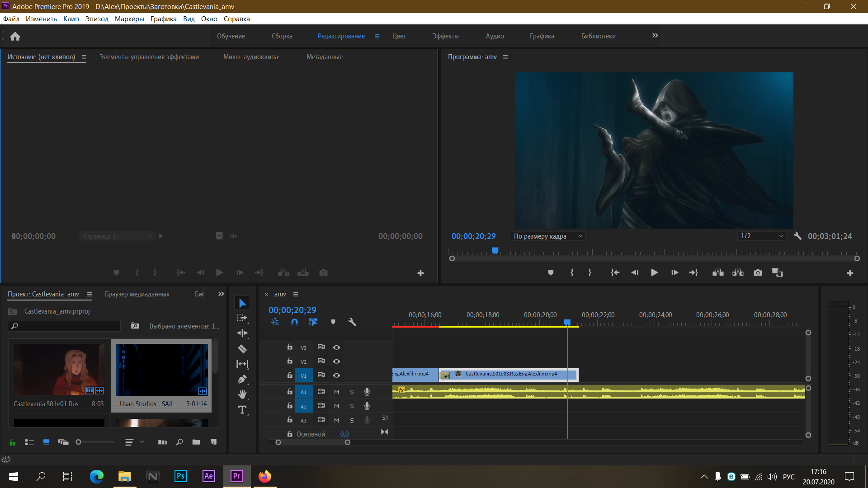The height and width of the screenshot is (488, 868).
Task: Switch to the Цвет workspace
Action: tap(399, 36)
